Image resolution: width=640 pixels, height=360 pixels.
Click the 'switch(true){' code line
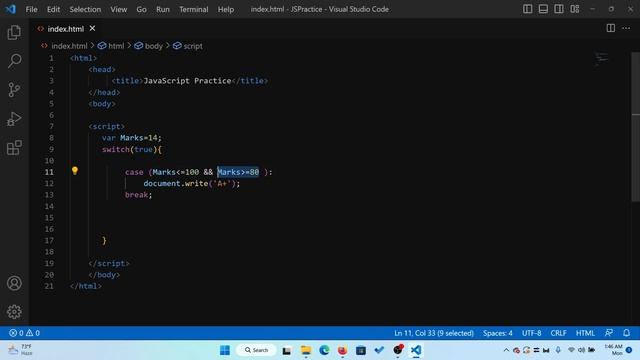(x=131, y=149)
